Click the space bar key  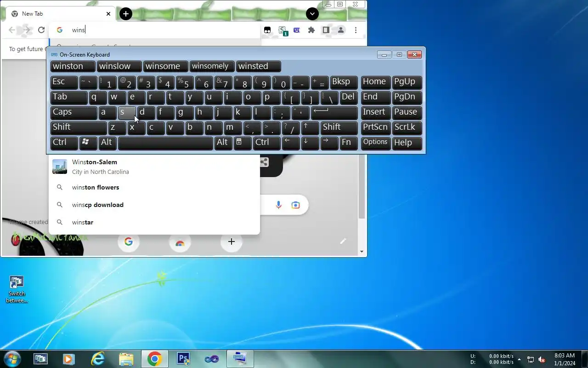pyautogui.click(x=166, y=144)
